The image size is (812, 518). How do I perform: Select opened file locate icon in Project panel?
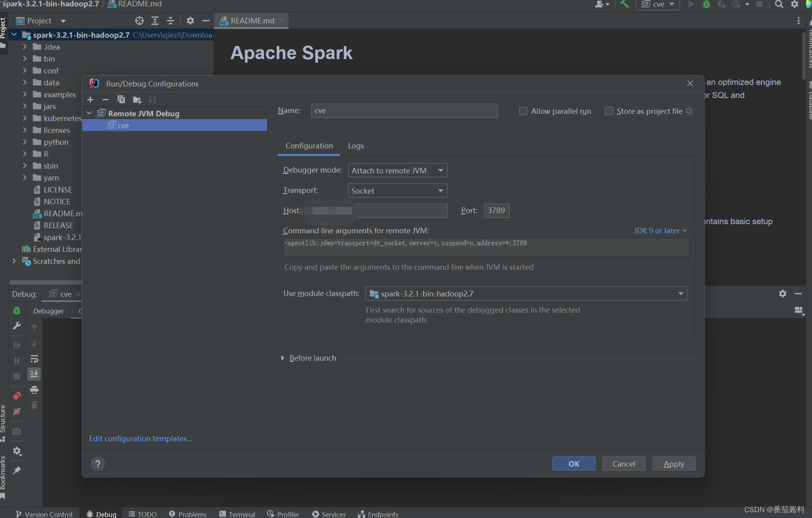click(x=139, y=21)
